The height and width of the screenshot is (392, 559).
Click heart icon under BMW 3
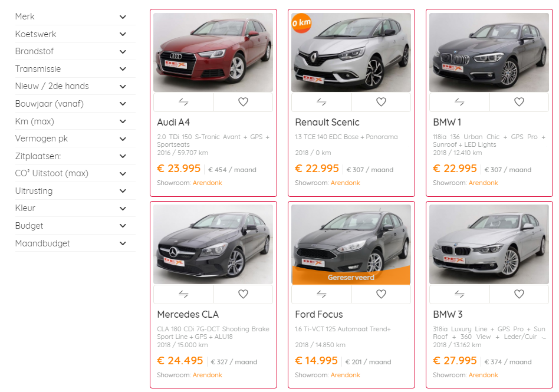tap(519, 294)
